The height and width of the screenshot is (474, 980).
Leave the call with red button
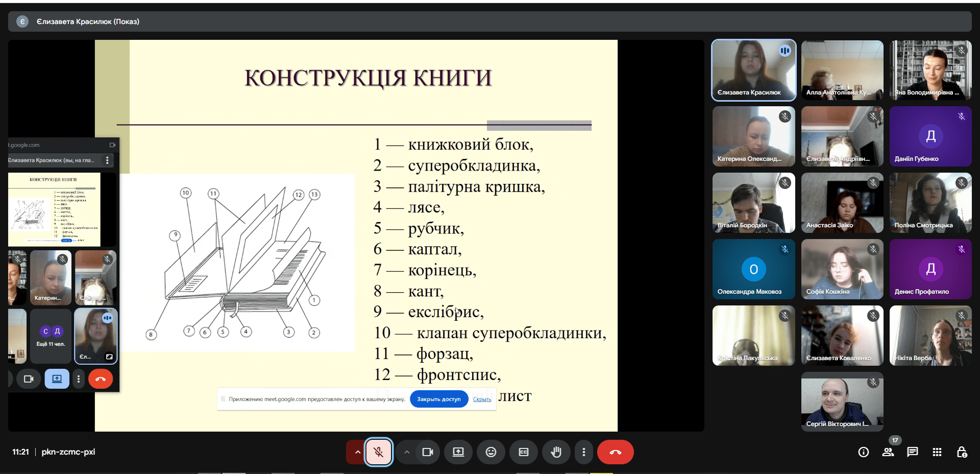click(x=615, y=452)
